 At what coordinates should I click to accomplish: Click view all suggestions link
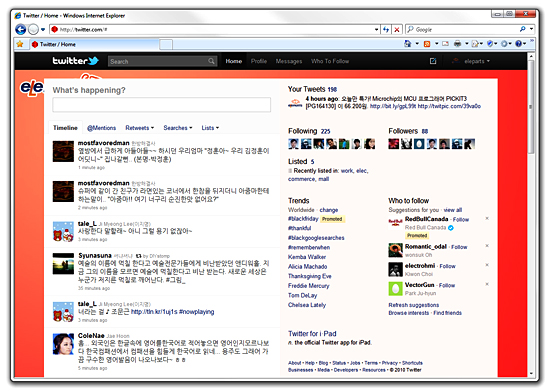click(452, 210)
